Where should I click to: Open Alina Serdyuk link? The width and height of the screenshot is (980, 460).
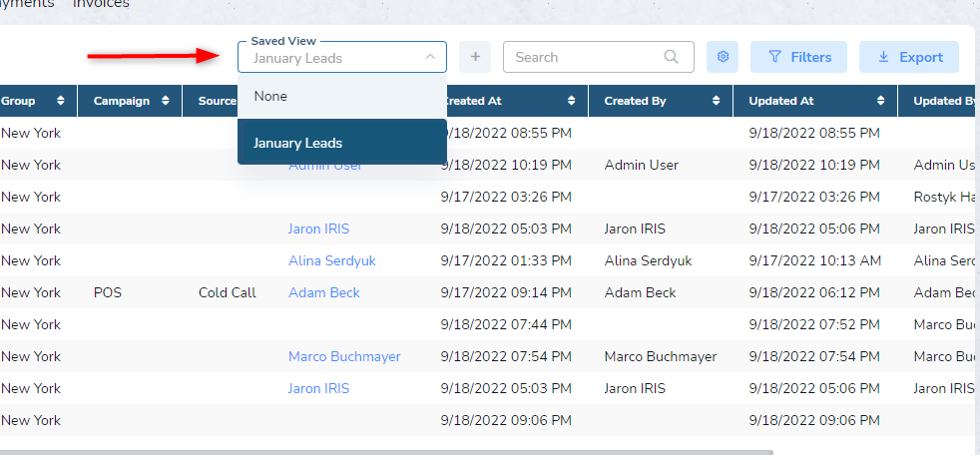pyautogui.click(x=332, y=260)
